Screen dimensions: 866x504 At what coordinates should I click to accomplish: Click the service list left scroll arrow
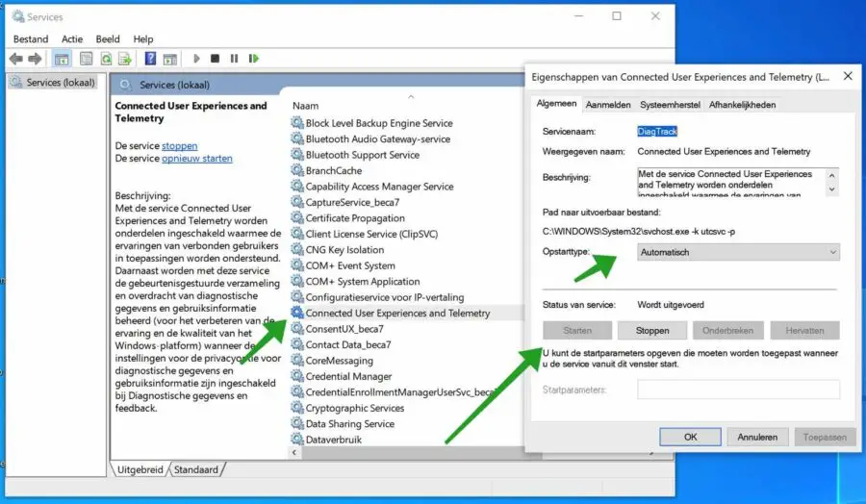click(x=294, y=453)
